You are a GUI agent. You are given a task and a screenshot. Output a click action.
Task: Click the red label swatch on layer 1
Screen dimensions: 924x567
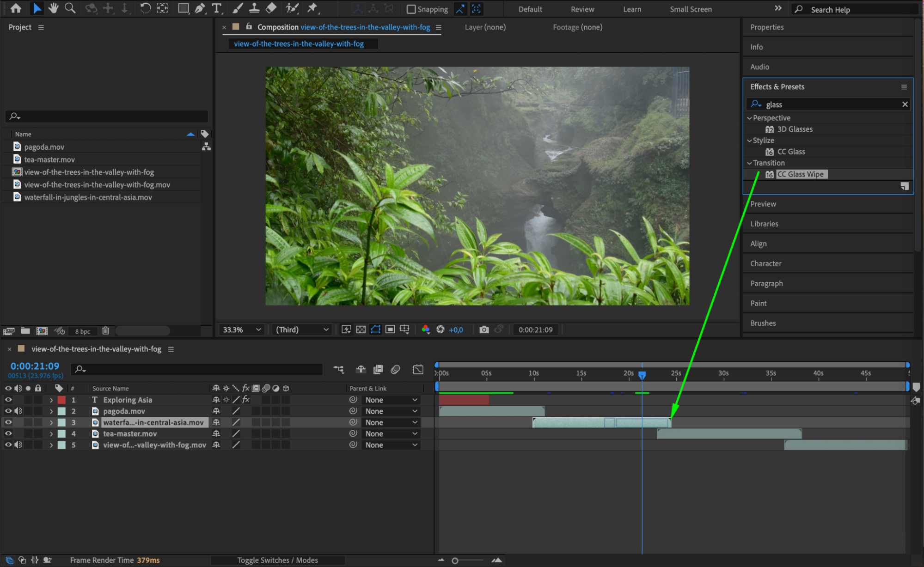[x=61, y=400]
